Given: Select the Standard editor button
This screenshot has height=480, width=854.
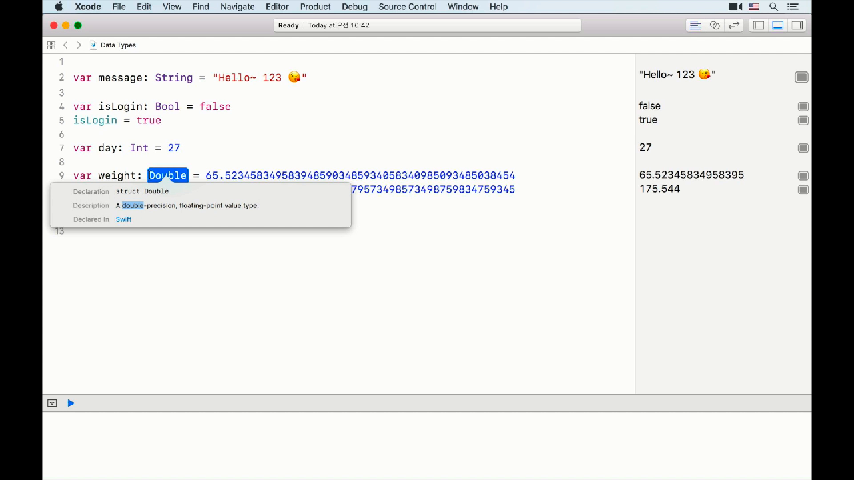Looking at the screenshot, I should [695, 25].
